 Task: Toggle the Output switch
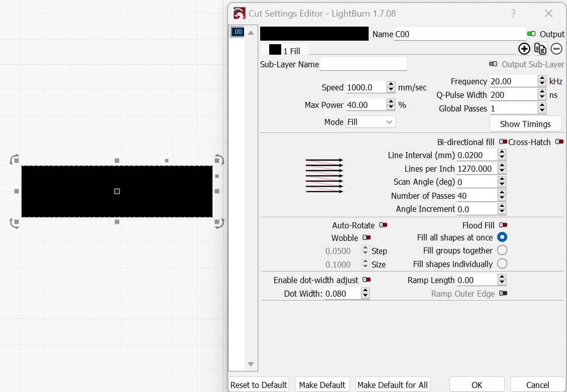point(531,34)
